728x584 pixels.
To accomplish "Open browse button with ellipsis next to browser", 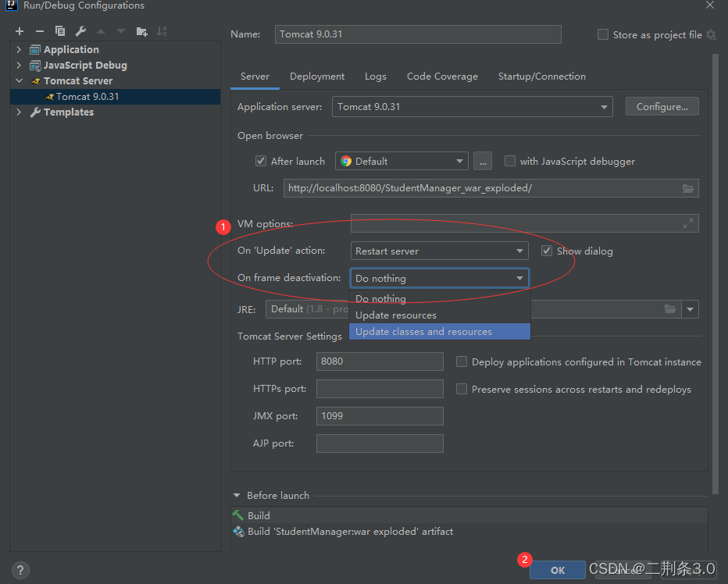I will [x=483, y=162].
